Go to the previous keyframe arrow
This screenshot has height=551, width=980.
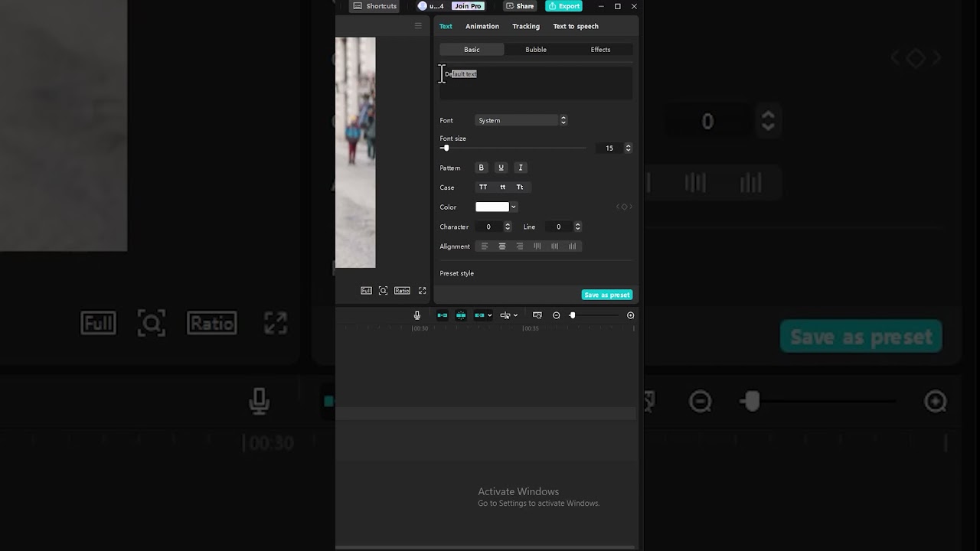pyautogui.click(x=618, y=207)
